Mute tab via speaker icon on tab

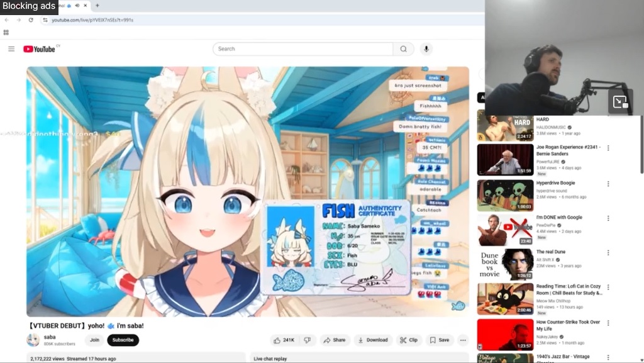tap(77, 5)
